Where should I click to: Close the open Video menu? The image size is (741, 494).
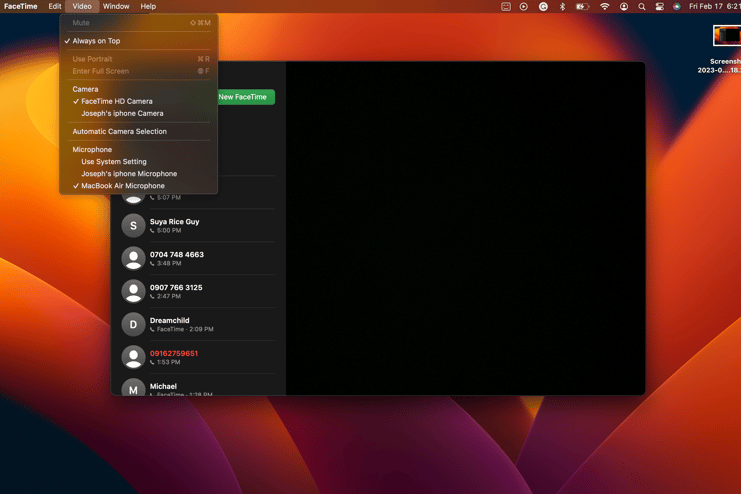82,7
